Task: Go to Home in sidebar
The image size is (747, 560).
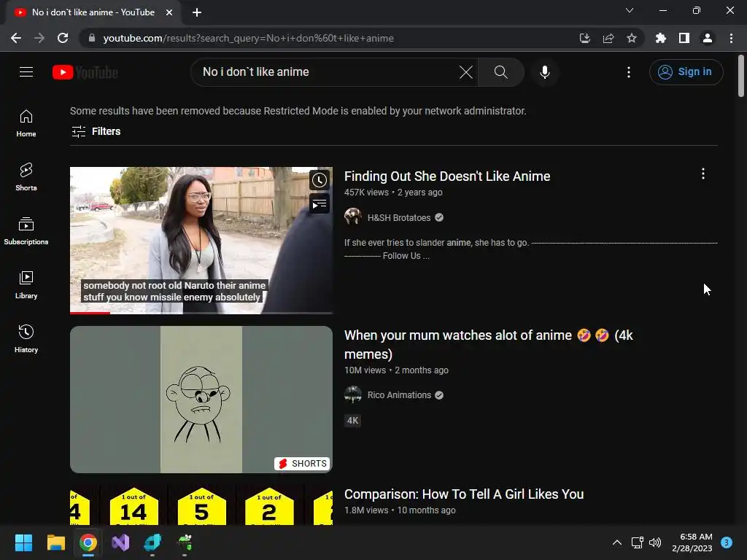Action: [26, 123]
